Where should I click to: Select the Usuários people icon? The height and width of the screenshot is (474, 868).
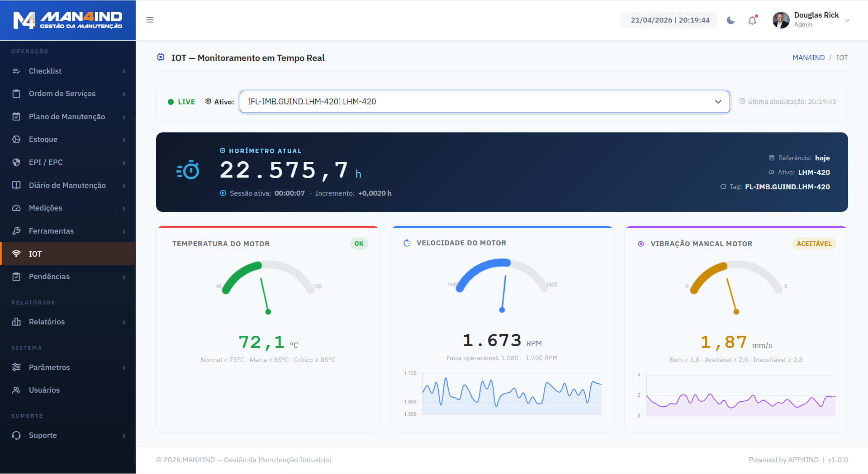[x=16, y=390]
